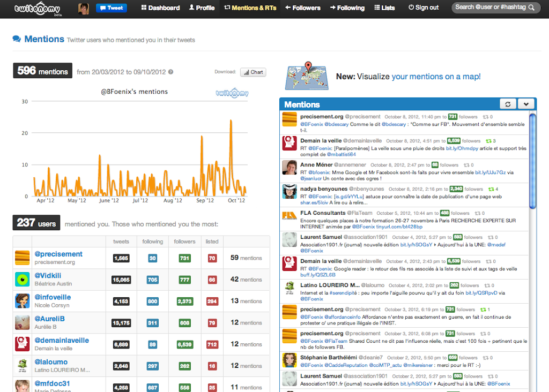The width and height of the screenshot is (549, 392).
Task: Open bit.ly/UJu7Gz link in Anne Méner tweet
Action: [490, 172]
